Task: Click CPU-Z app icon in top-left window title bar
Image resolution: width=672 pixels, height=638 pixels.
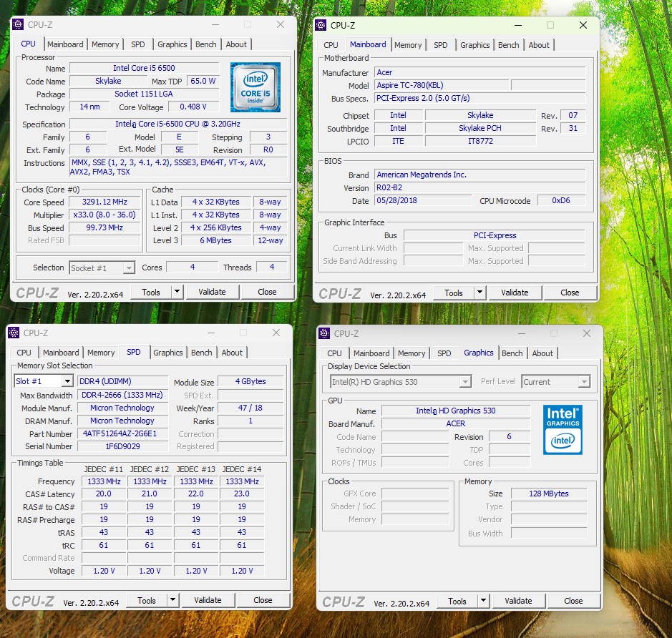Action: (18, 25)
